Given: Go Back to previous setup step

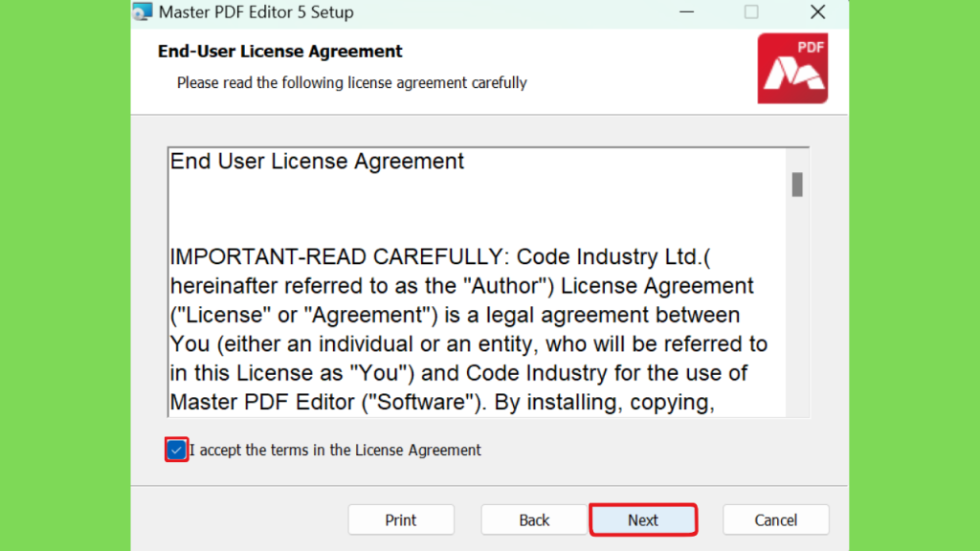Looking at the screenshot, I should tap(534, 519).
